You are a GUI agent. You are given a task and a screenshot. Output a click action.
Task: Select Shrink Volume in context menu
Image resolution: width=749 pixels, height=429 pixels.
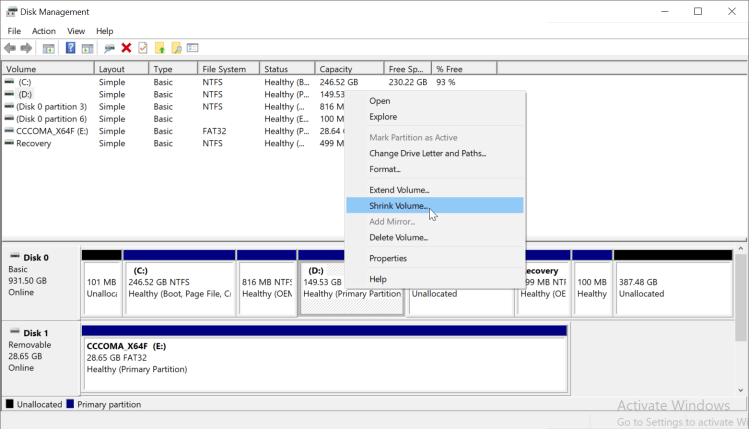tap(435, 205)
